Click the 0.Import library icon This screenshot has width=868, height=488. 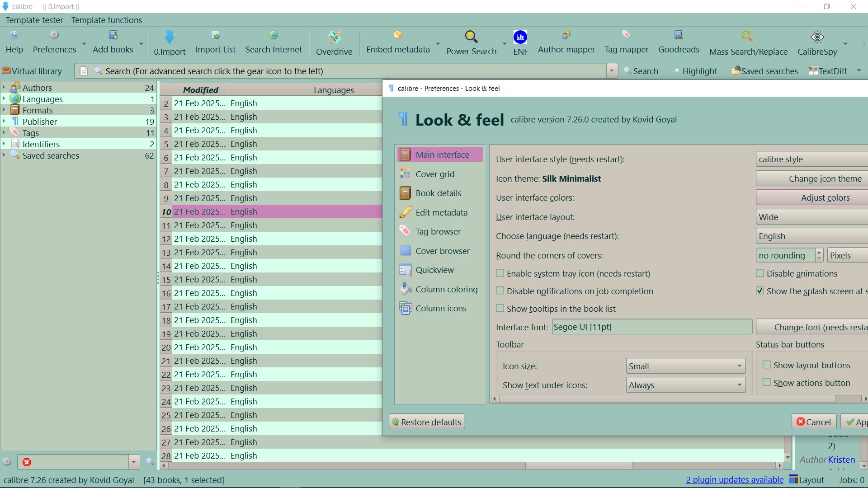click(170, 43)
